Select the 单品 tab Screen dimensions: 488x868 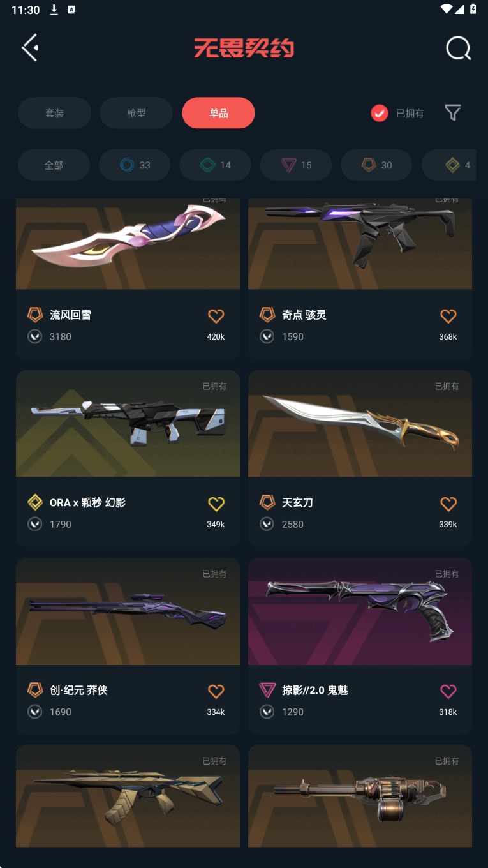click(x=218, y=113)
